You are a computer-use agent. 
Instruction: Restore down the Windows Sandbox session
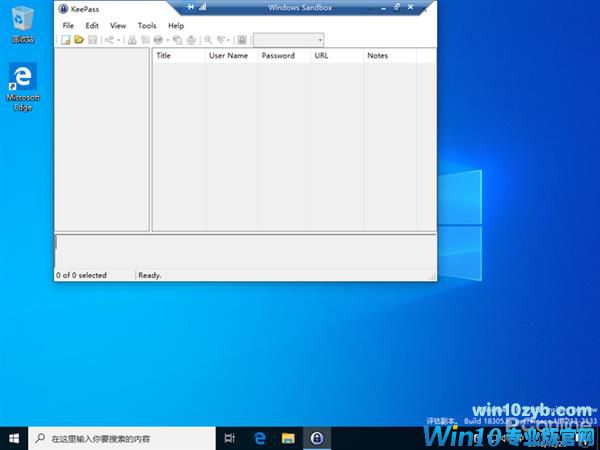[x=397, y=7]
